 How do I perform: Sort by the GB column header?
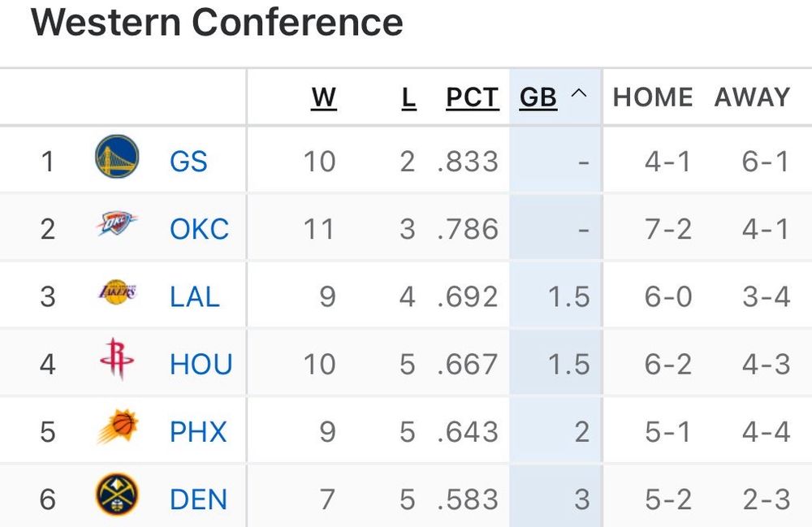tap(538, 97)
